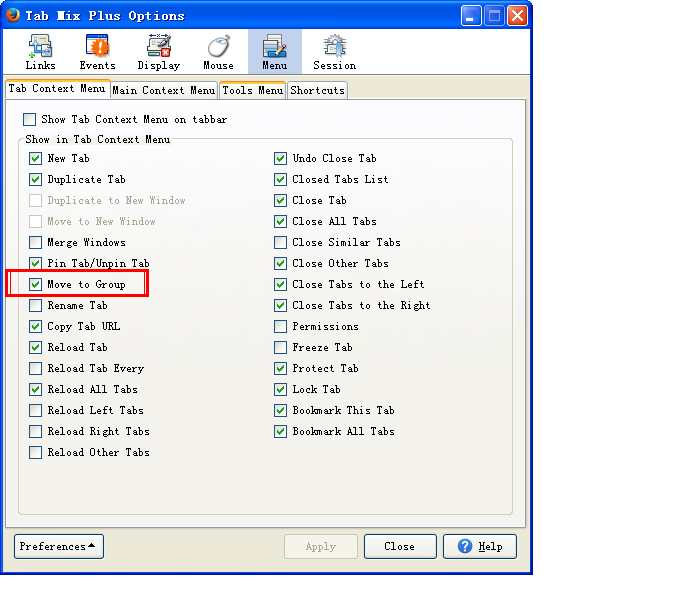The height and width of the screenshot is (600, 700).
Task: Toggle Pin Tab/Unpin Tab checkbox
Action: click(x=35, y=263)
